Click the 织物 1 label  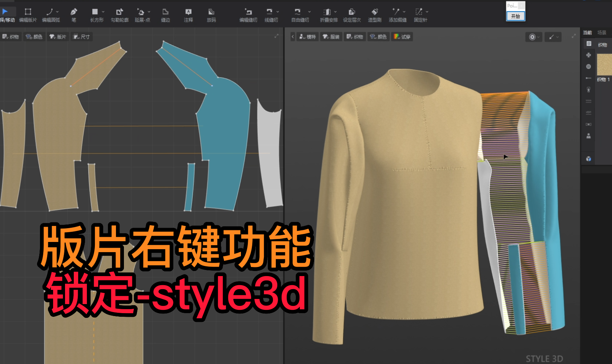coord(603,80)
